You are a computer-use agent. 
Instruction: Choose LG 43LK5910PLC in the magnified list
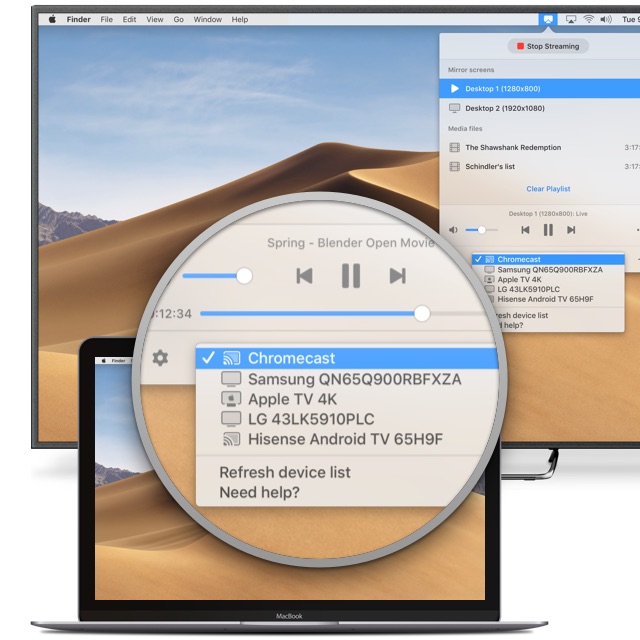(347, 419)
